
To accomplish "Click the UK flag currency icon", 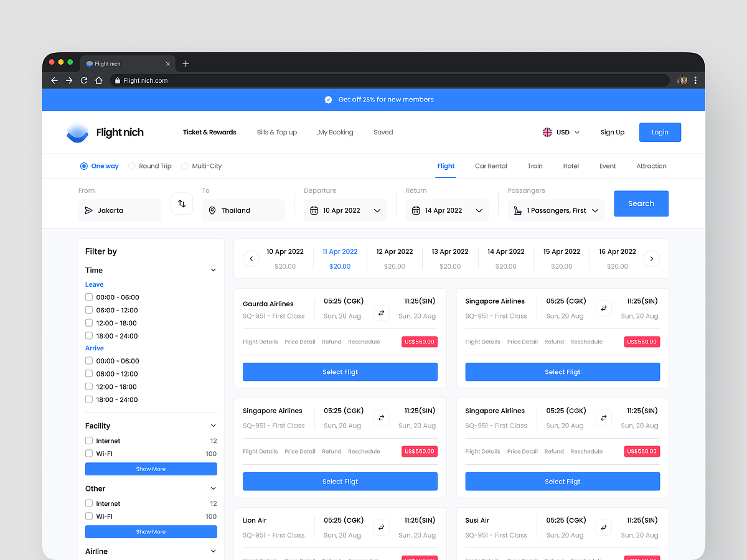I will point(547,132).
